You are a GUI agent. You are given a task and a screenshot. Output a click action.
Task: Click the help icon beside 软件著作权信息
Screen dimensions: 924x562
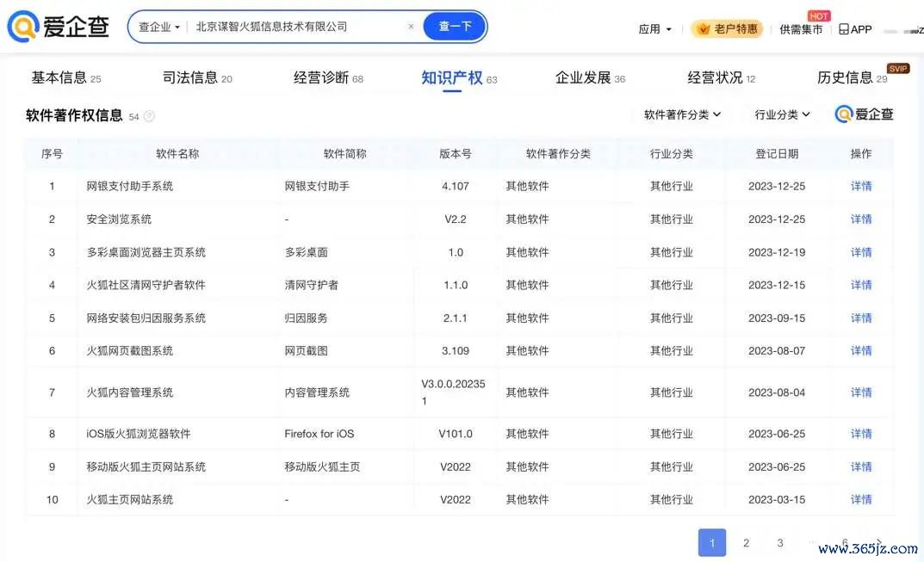(x=149, y=116)
